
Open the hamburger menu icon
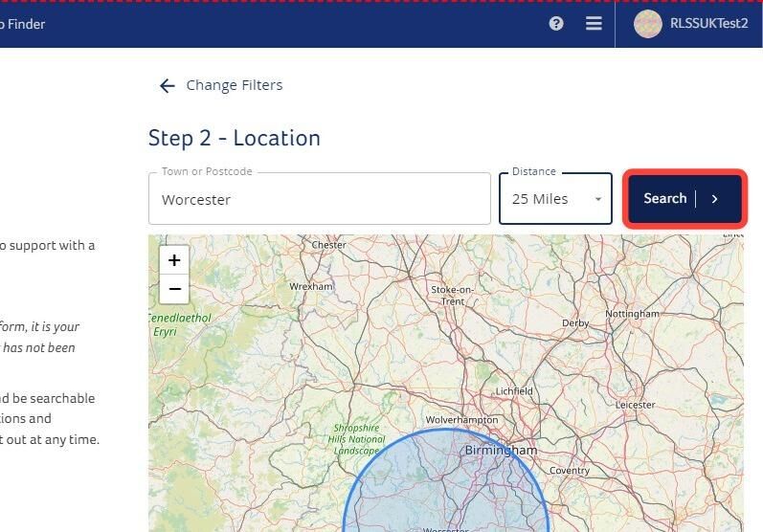tap(594, 23)
